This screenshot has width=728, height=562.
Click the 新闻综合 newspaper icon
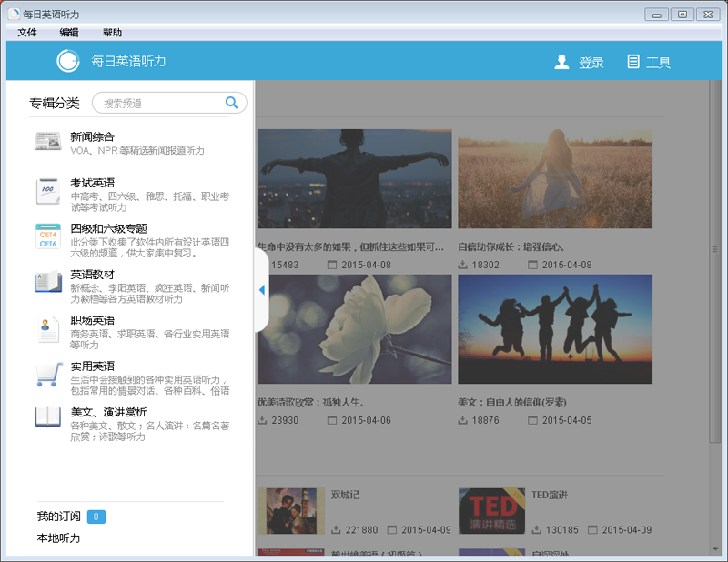click(x=48, y=141)
